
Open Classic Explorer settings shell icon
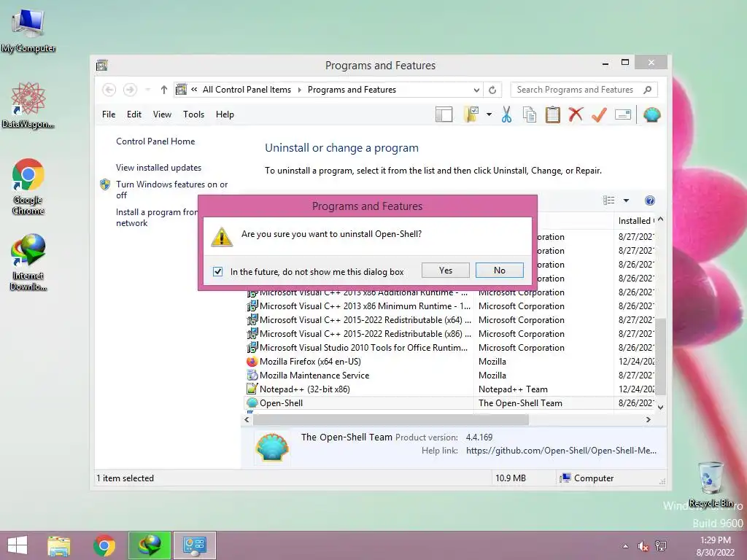tap(651, 114)
